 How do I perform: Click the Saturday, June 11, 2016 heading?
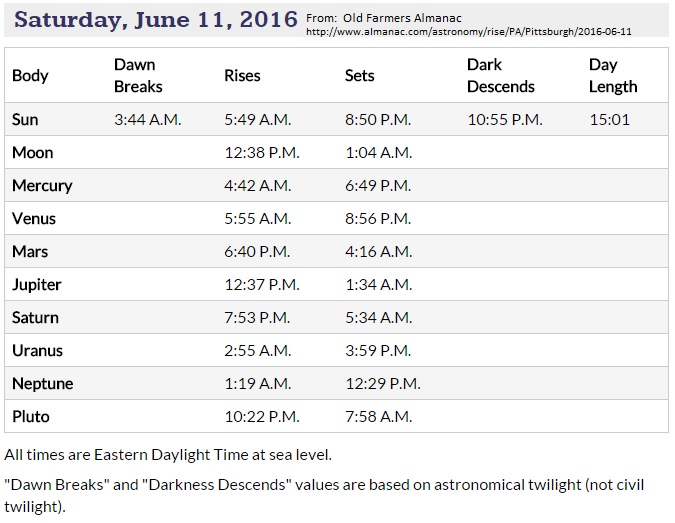(x=156, y=19)
